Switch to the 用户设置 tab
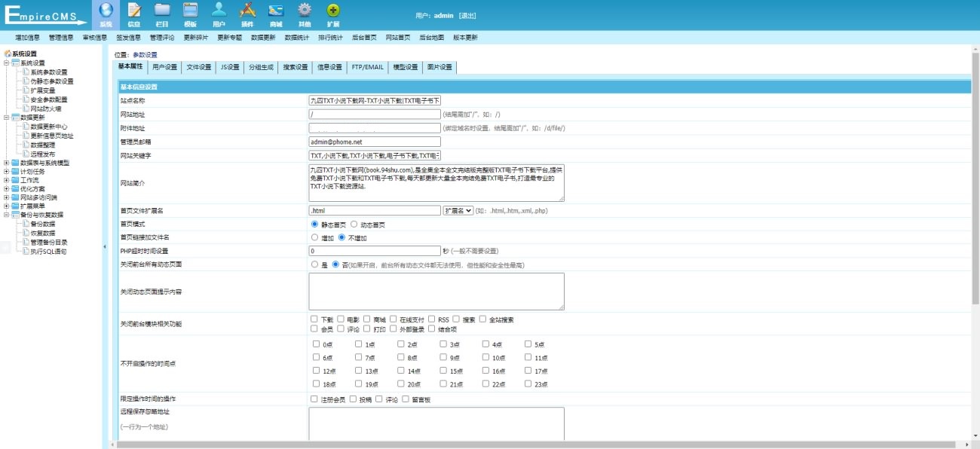This screenshot has width=980, height=449. point(165,67)
